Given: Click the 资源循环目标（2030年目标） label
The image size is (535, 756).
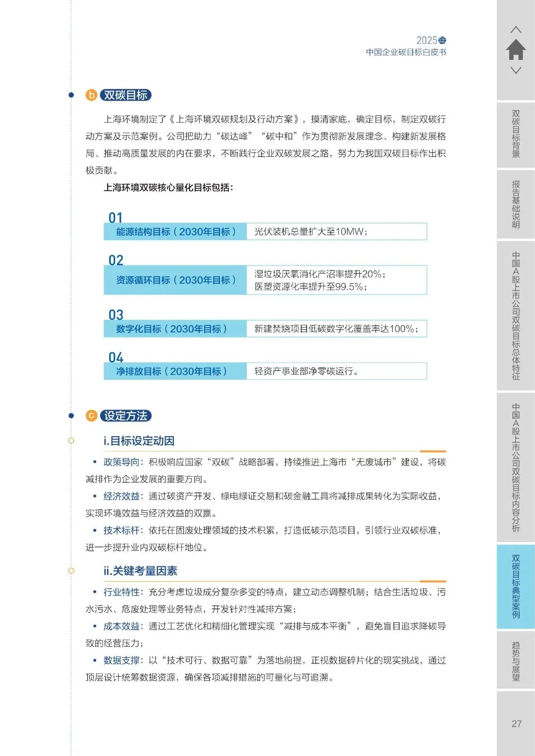Looking at the screenshot, I should tap(175, 280).
